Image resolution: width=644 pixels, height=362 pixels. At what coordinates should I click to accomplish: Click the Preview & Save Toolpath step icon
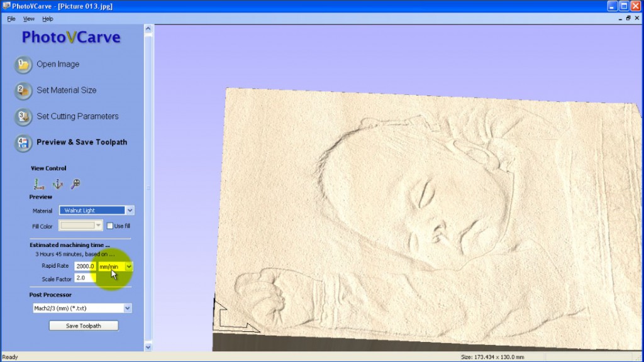coord(23,143)
